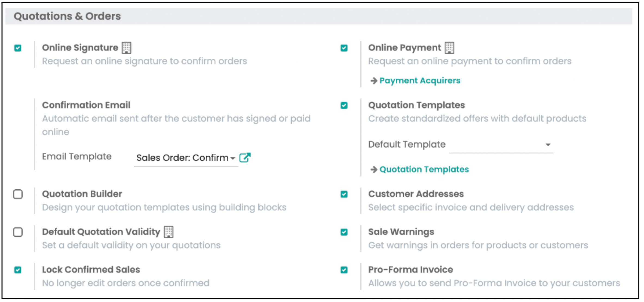Toggle the Customer Addresses checkbox

click(x=344, y=194)
